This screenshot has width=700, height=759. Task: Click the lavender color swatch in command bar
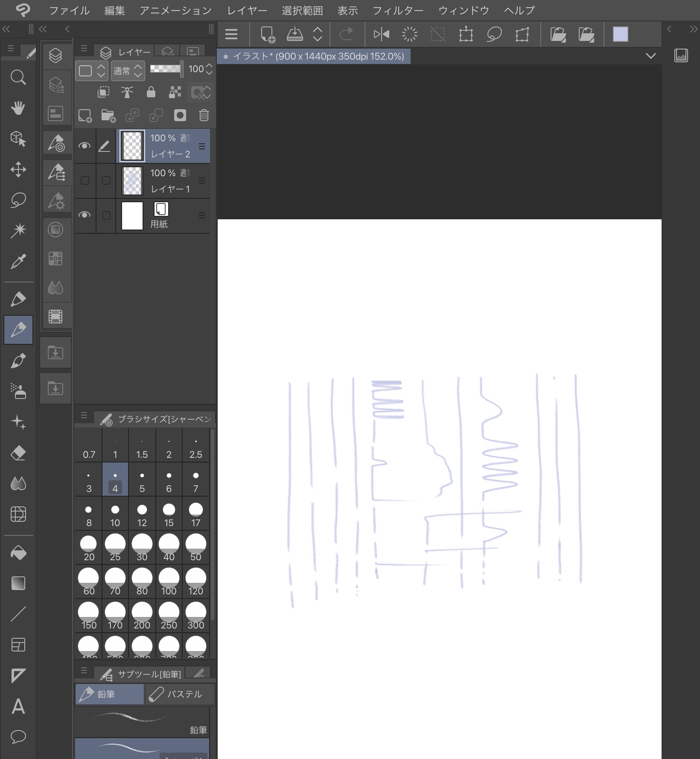(x=620, y=34)
